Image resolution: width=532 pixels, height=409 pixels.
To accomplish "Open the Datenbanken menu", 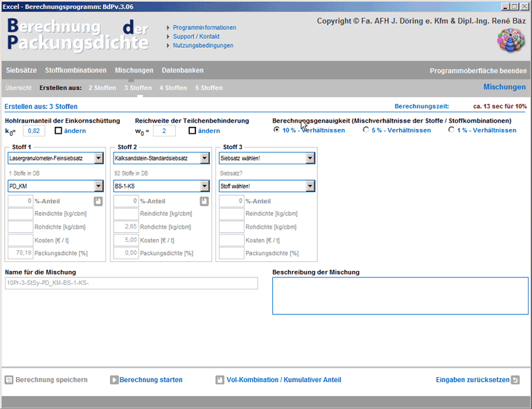I will coord(182,71).
